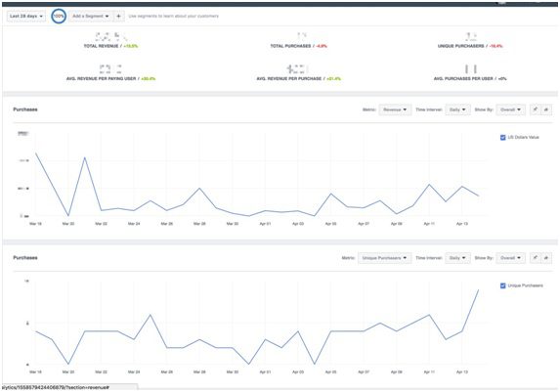This screenshot has width=560, height=392.
Task: Open Time Interval Daily dropdown in Revenue chart
Action: coord(457,109)
